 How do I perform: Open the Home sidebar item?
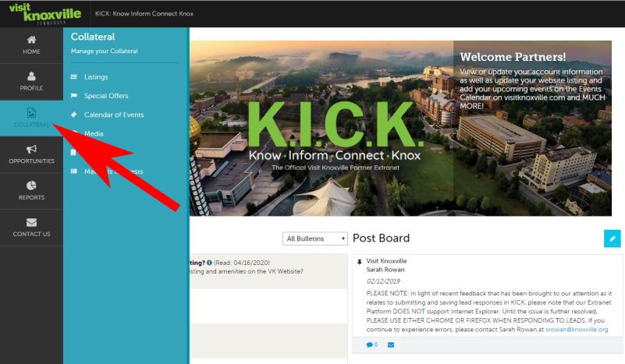pos(31,45)
